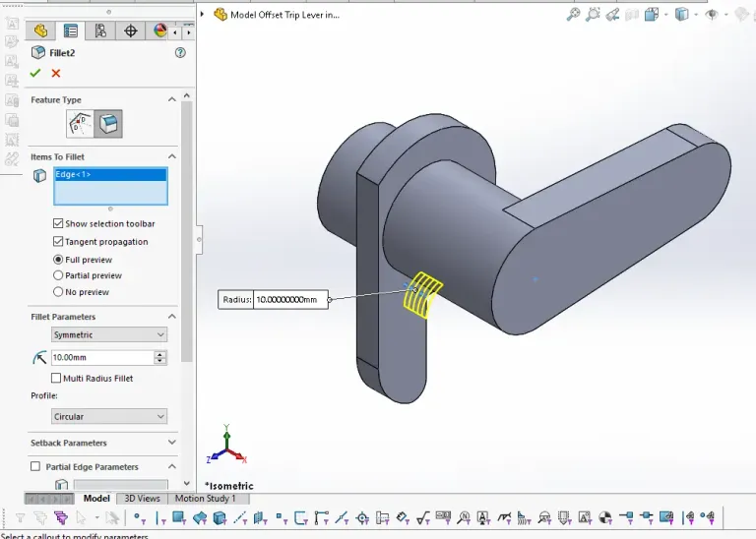Image resolution: width=756 pixels, height=539 pixels.
Task: Expand the Setback Parameters section
Action: (x=172, y=444)
